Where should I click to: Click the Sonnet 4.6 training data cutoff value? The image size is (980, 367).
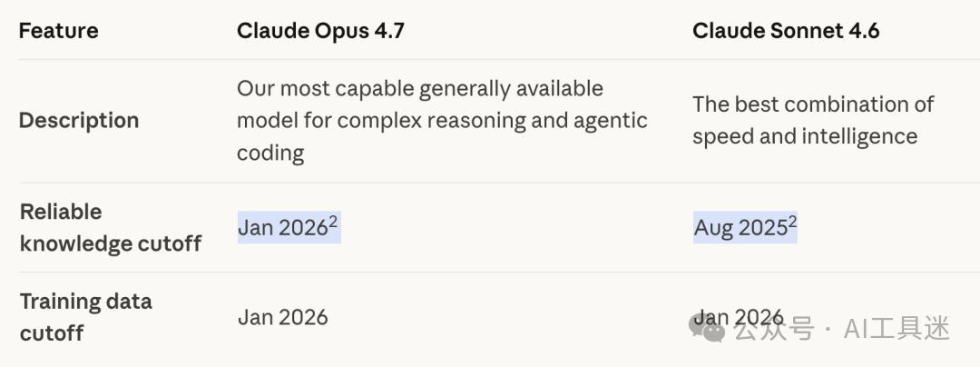[738, 316]
